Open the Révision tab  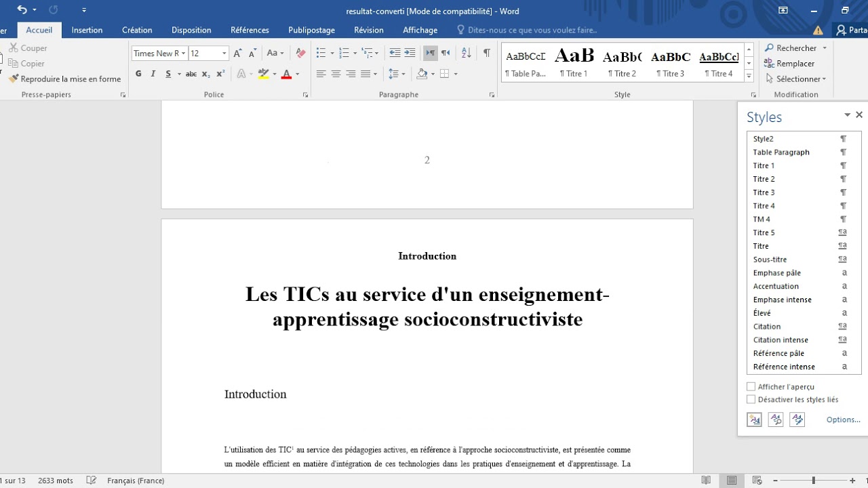click(x=369, y=30)
